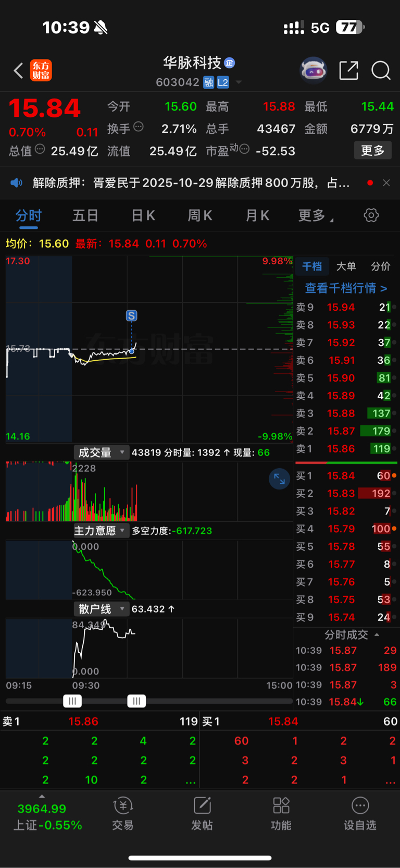Image resolution: width=400 pixels, height=868 pixels.
Task: Tap the muted bell status icon
Action: point(101,27)
